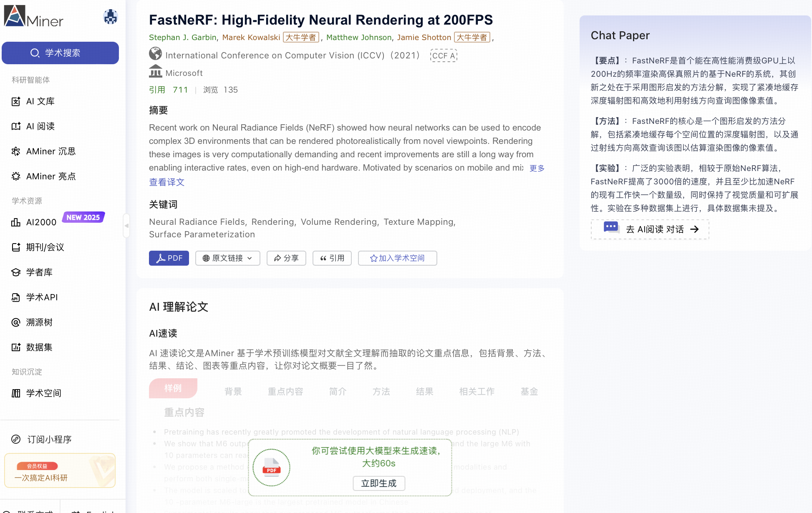Open AI 文库 from the sidebar
812x513 pixels.
click(40, 101)
